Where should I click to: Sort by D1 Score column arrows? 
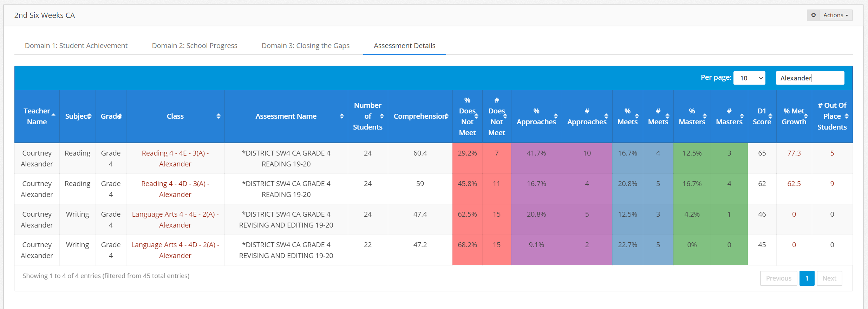click(x=770, y=116)
